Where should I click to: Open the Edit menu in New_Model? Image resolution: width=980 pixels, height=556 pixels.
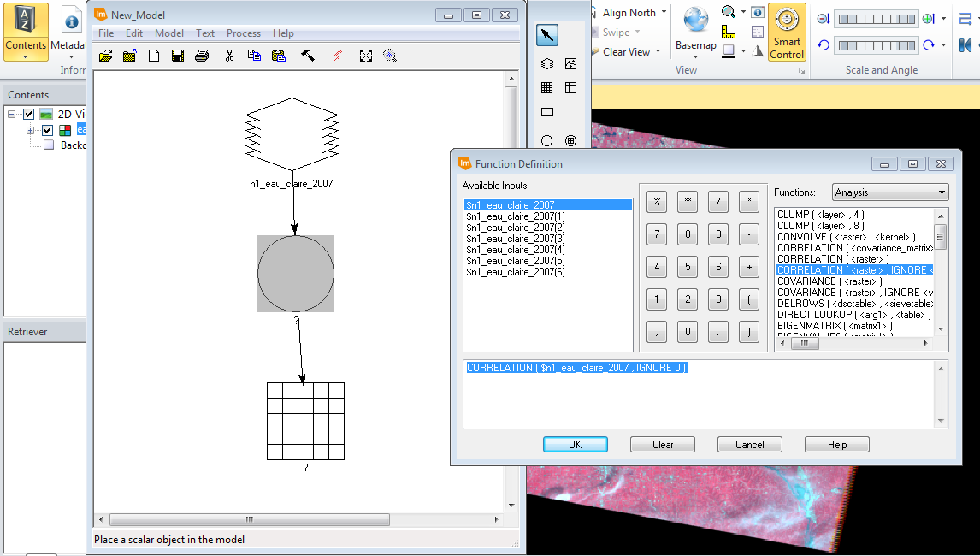(x=134, y=33)
